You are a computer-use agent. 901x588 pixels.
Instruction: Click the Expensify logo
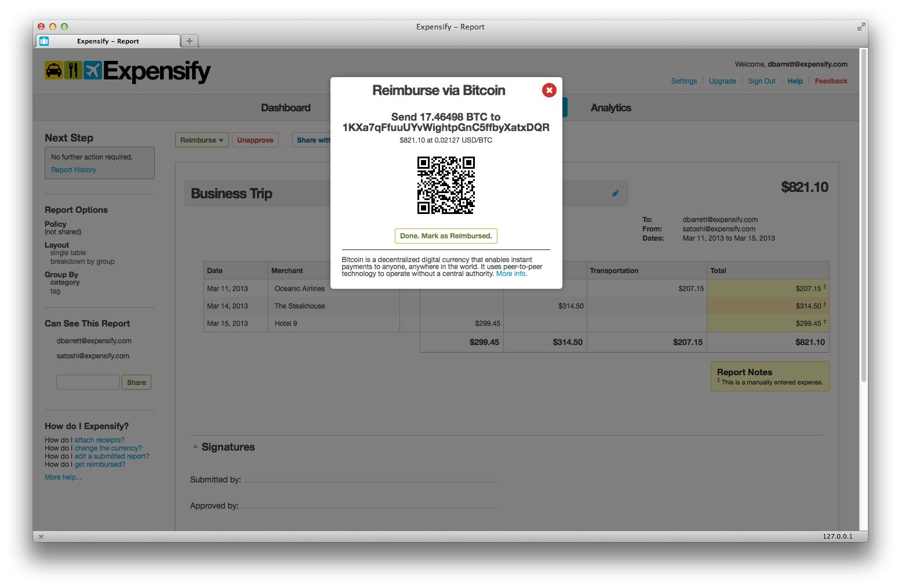pyautogui.click(x=128, y=71)
